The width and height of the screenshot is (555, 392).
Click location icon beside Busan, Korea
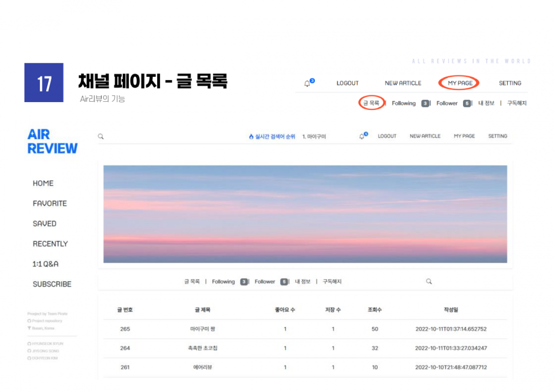pyautogui.click(x=29, y=328)
